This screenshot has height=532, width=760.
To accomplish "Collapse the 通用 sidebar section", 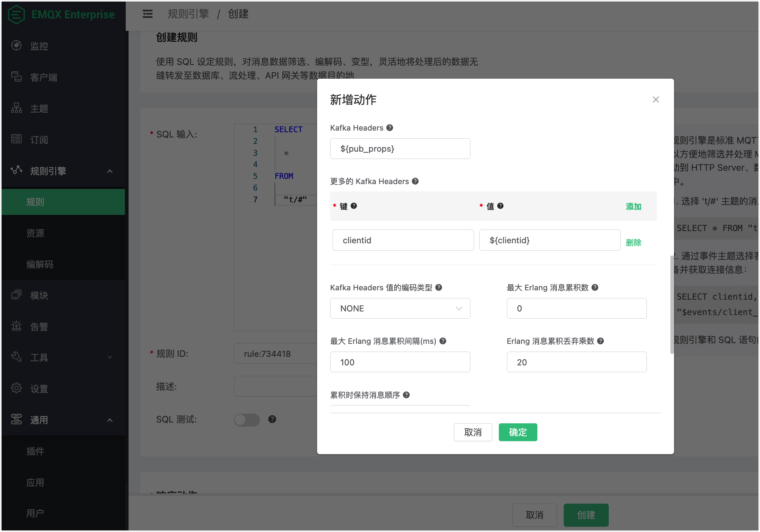I will click(110, 420).
